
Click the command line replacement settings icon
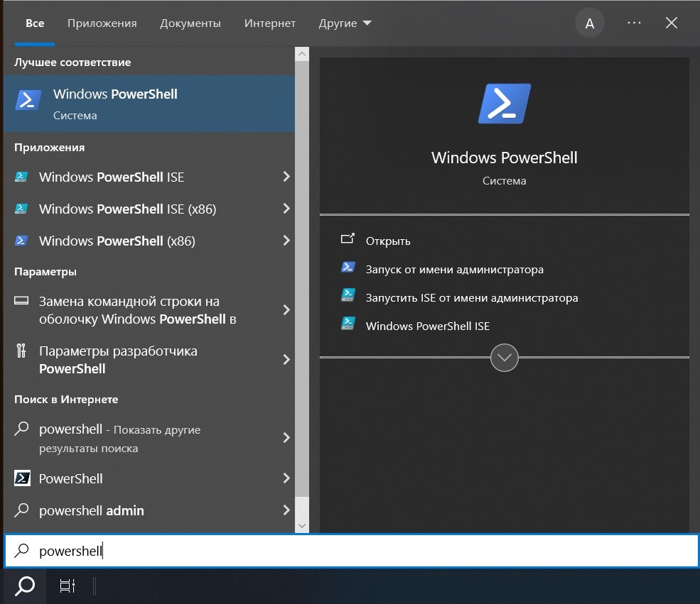click(21, 301)
